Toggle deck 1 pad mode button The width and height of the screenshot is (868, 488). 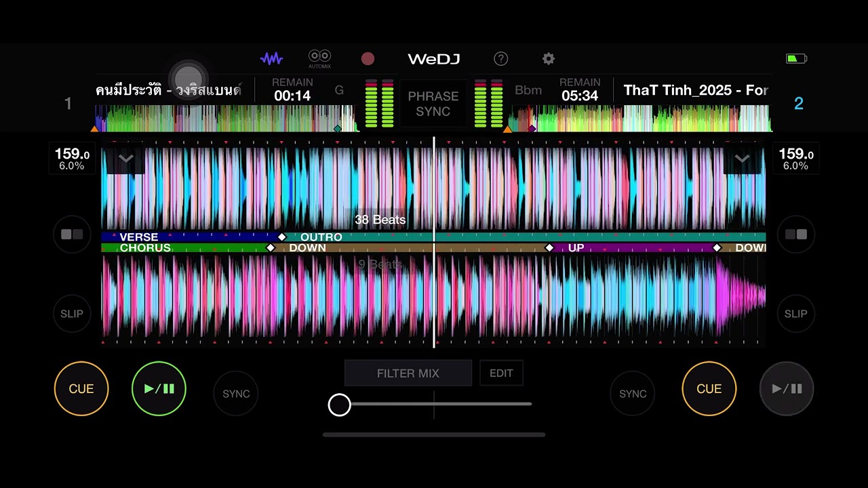[x=72, y=235]
